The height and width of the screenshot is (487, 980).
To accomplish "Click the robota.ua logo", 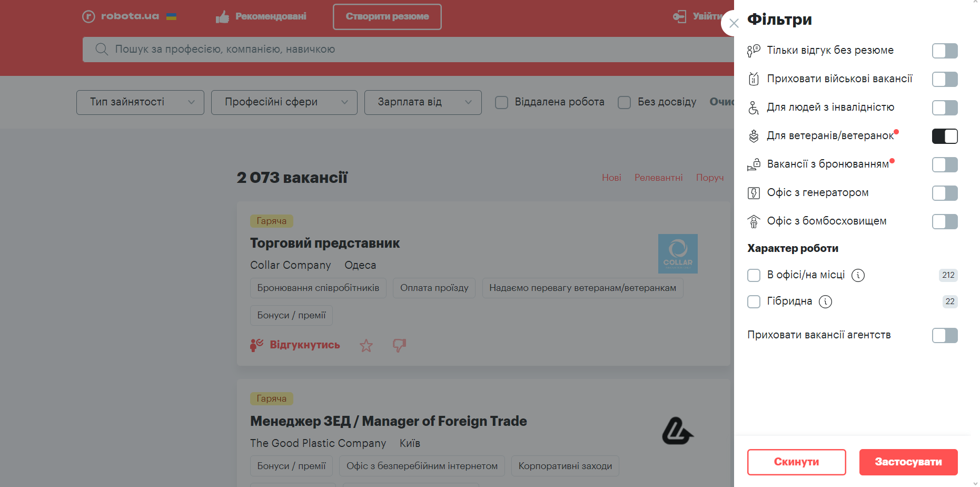I will 121,16.
